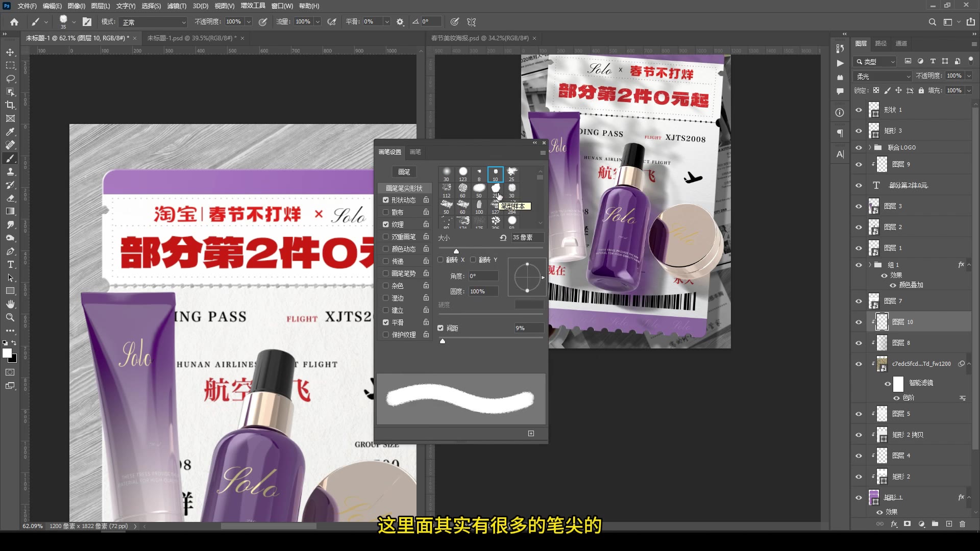Screen dimensions: 980x551
Task: Select the Crop tool
Action: pos(10,105)
